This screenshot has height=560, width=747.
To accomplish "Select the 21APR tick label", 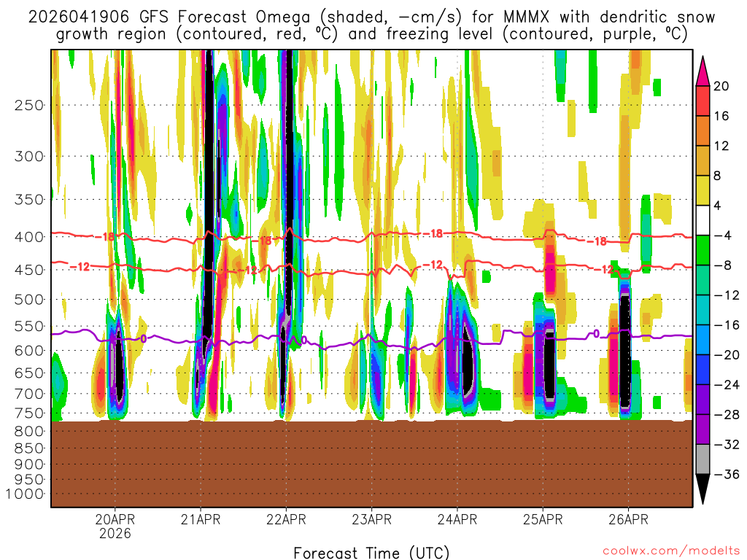I will tap(201, 520).
